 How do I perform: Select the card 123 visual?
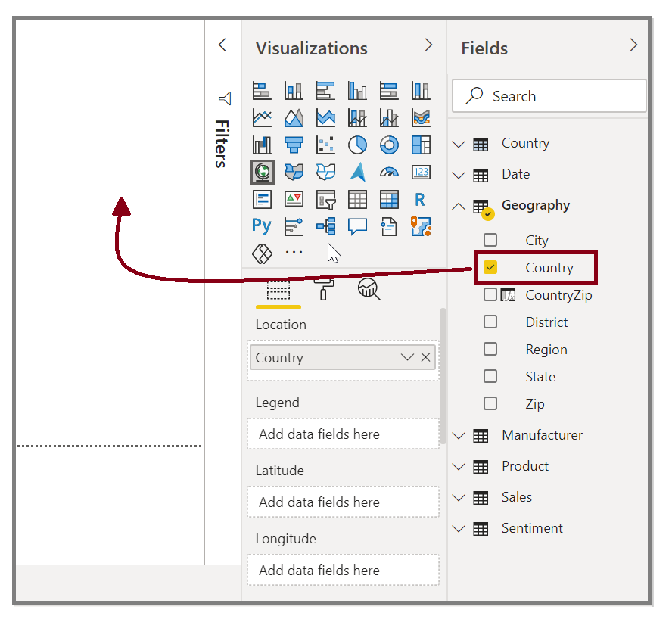pyautogui.click(x=421, y=173)
